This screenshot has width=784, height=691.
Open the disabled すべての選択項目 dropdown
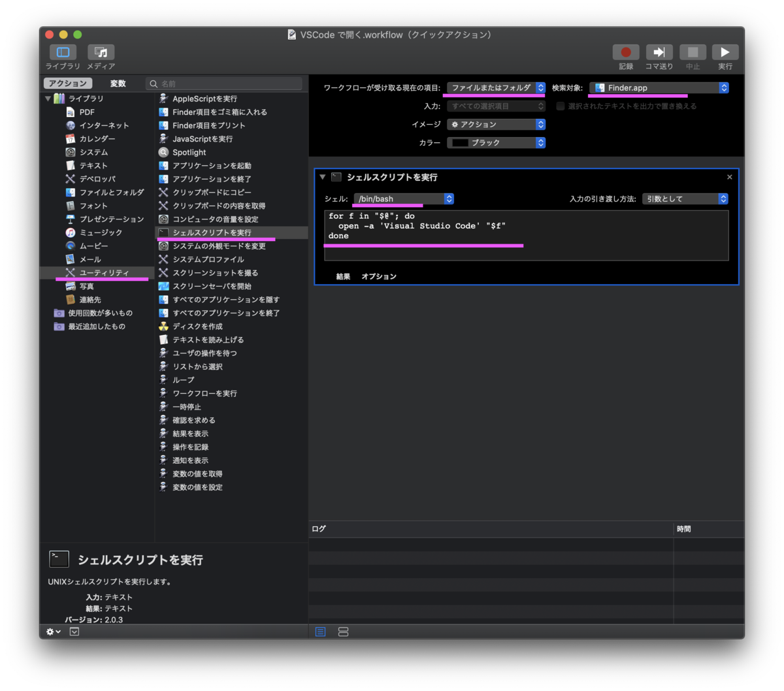click(x=496, y=106)
